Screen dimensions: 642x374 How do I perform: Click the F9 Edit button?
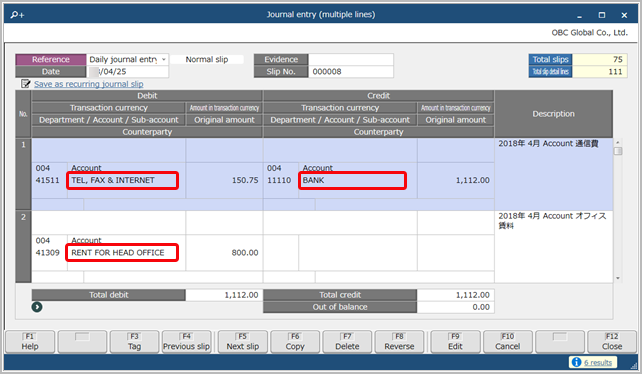455,342
